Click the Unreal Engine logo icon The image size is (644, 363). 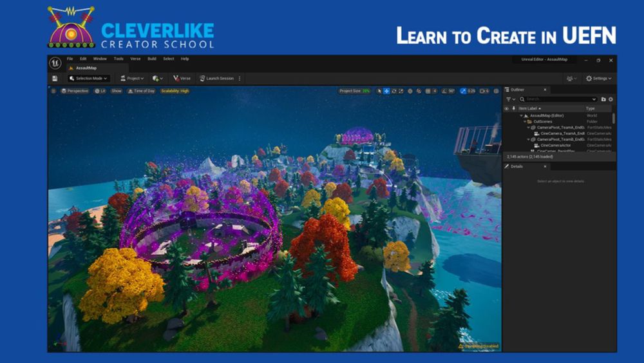tap(55, 63)
